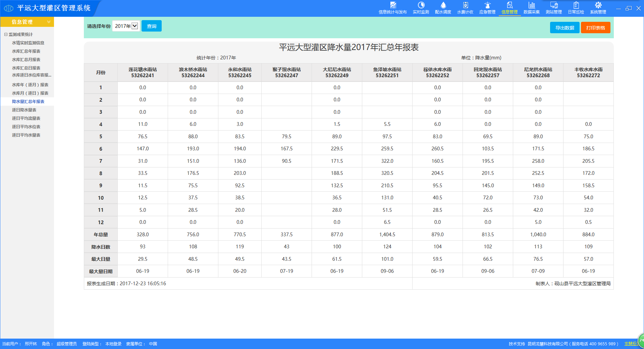Open 日常巡检 clipboard icon
The height and width of the screenshot is (349, 644).
click(x=576, y=5)
